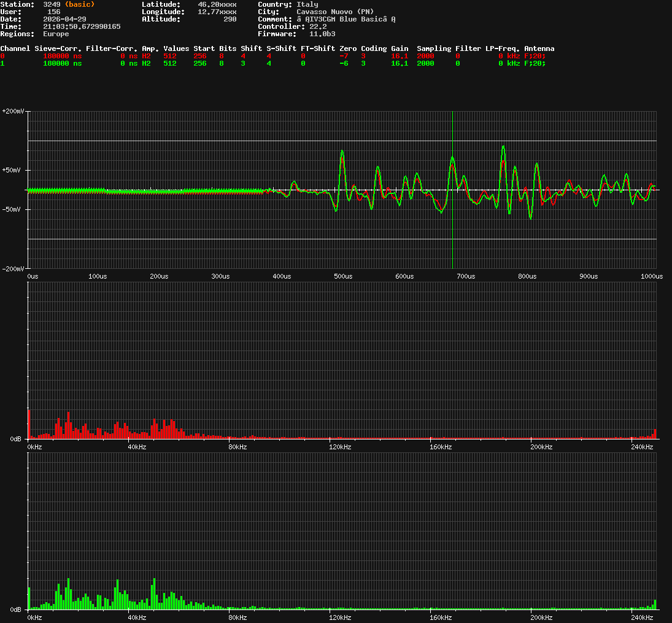The width and height of the screenshot is (672, 623).
Task: Select the city text Cavasso Nuovo (PN)
Action: pos(334,12)
